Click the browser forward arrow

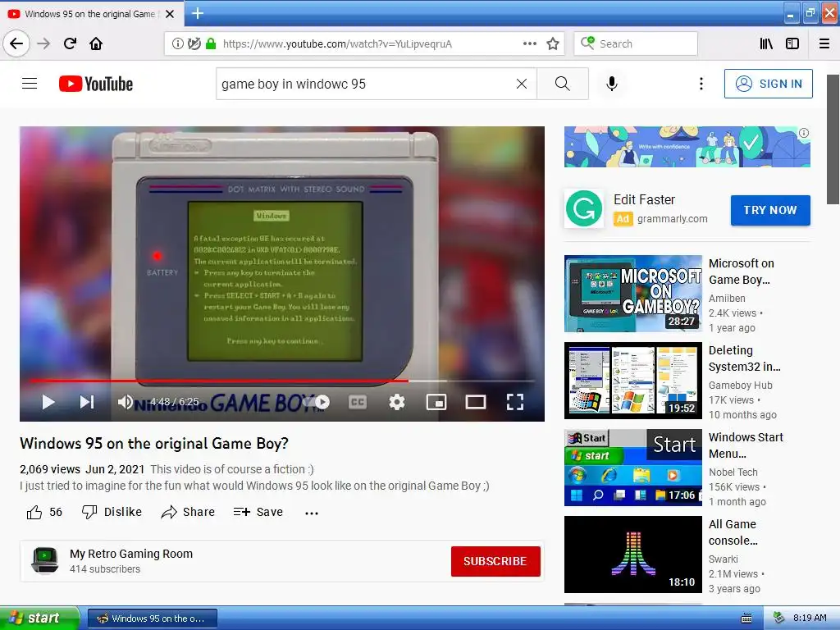click(x=44, y=43)
